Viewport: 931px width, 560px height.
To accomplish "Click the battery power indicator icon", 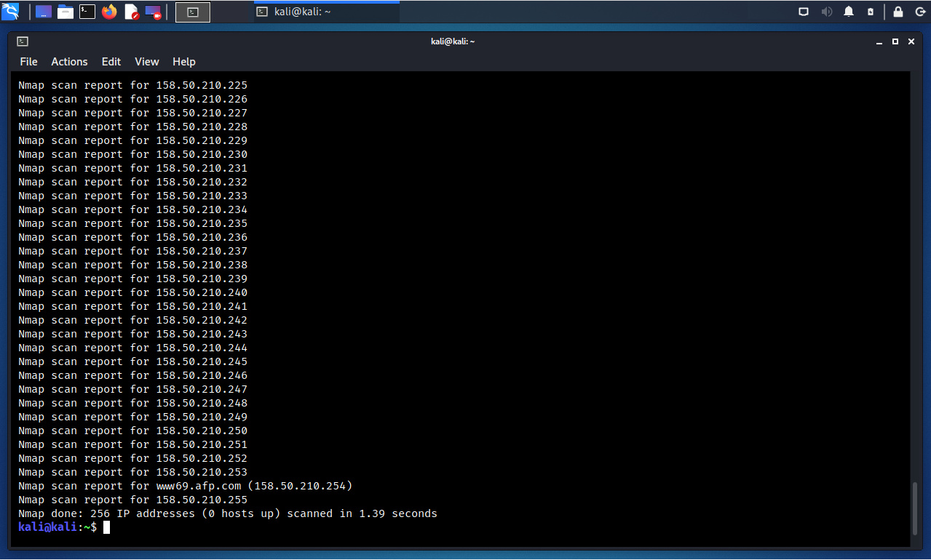I will 871,12.
